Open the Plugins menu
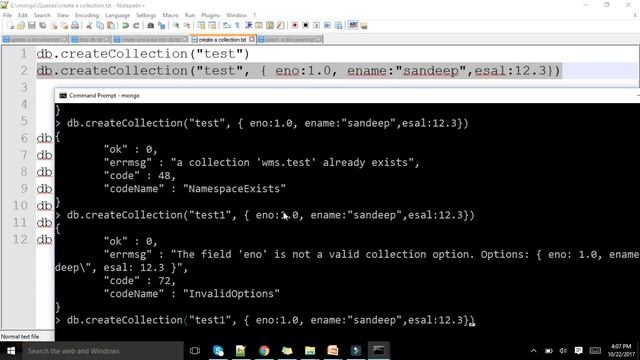 tap(210, 15)
